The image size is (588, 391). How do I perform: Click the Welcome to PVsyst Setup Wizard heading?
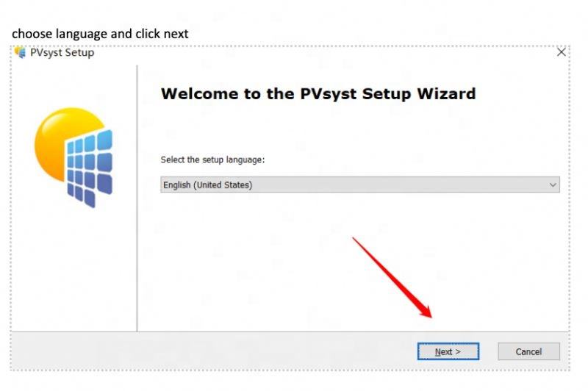tap(318, 94)
